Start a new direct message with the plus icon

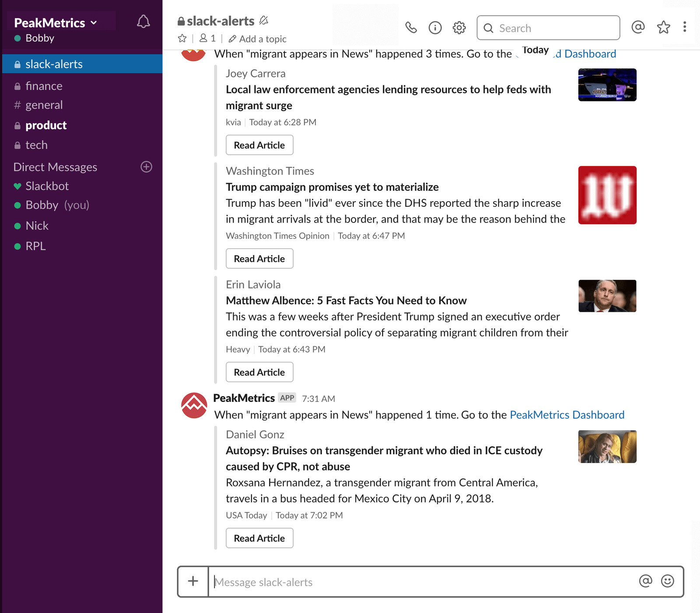coord(147,167)
